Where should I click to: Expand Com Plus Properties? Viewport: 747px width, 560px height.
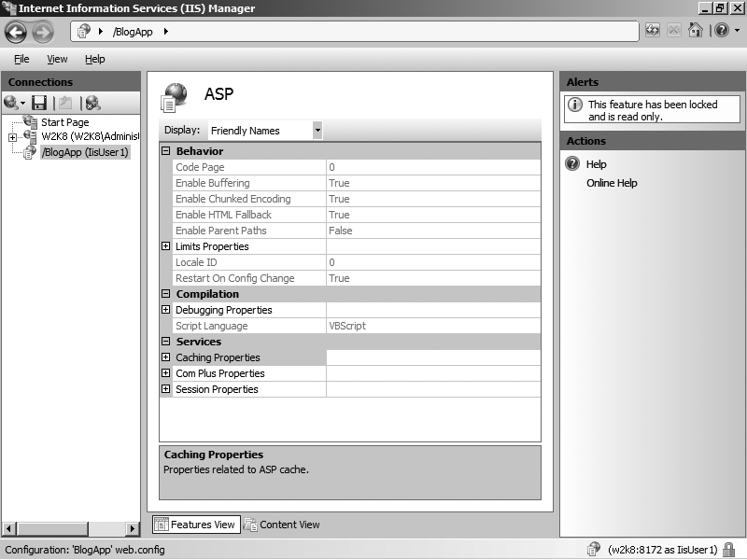pyautogui.click(x=166, y=372)
